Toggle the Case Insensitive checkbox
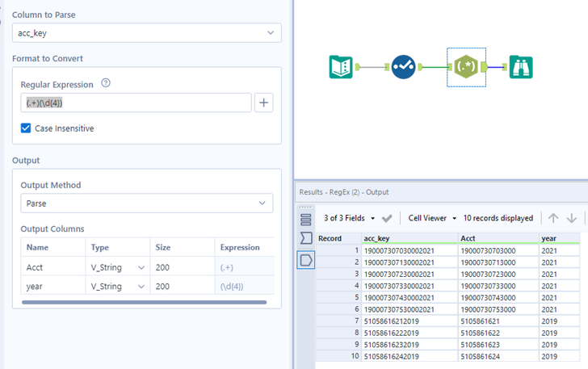The width and height of the screenshot is (588, 369). point(26,128)
